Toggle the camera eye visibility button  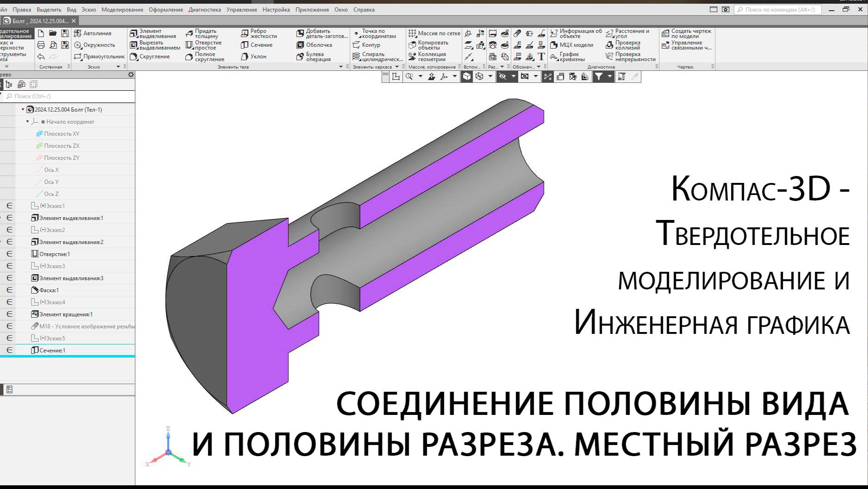tap(525, 76)
